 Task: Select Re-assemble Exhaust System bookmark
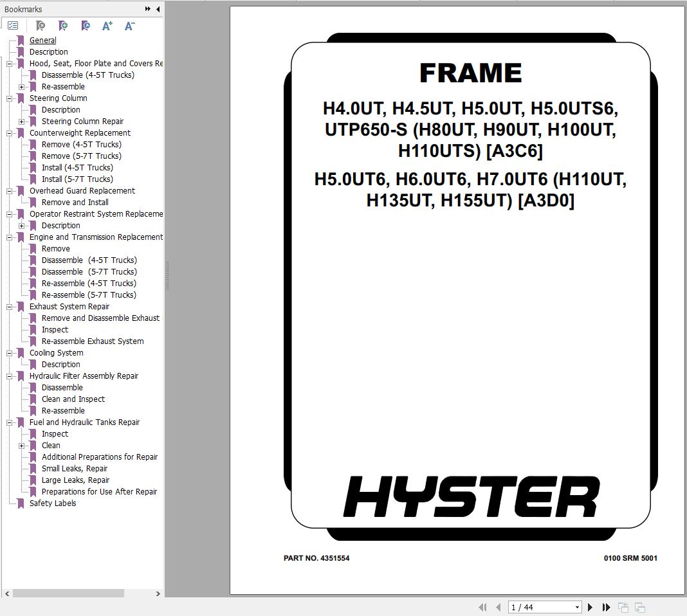(93, 341)
